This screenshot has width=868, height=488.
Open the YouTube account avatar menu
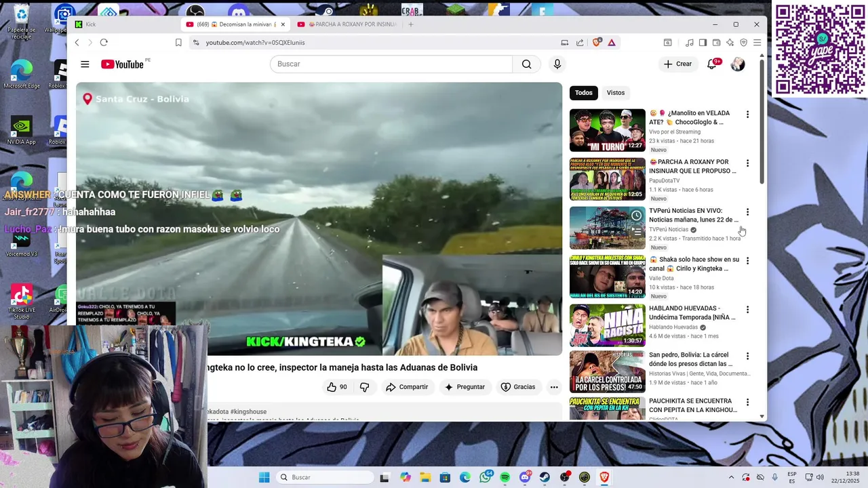738,64
